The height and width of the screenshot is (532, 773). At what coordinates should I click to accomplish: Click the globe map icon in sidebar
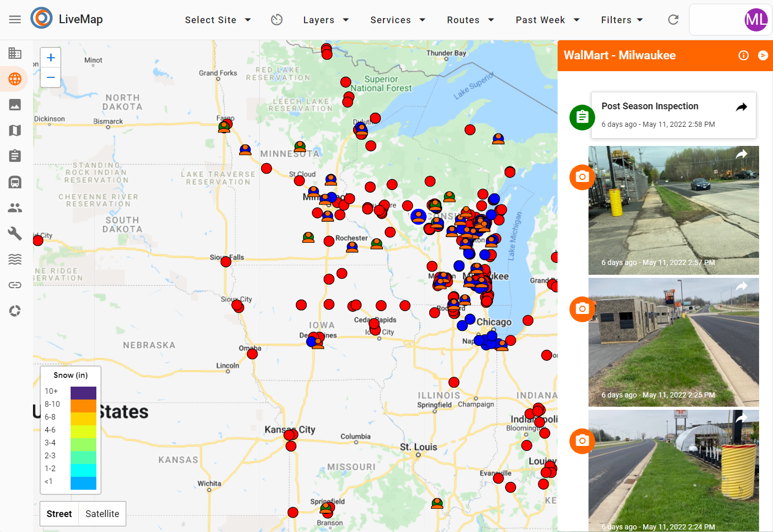[x=15, y=79]
